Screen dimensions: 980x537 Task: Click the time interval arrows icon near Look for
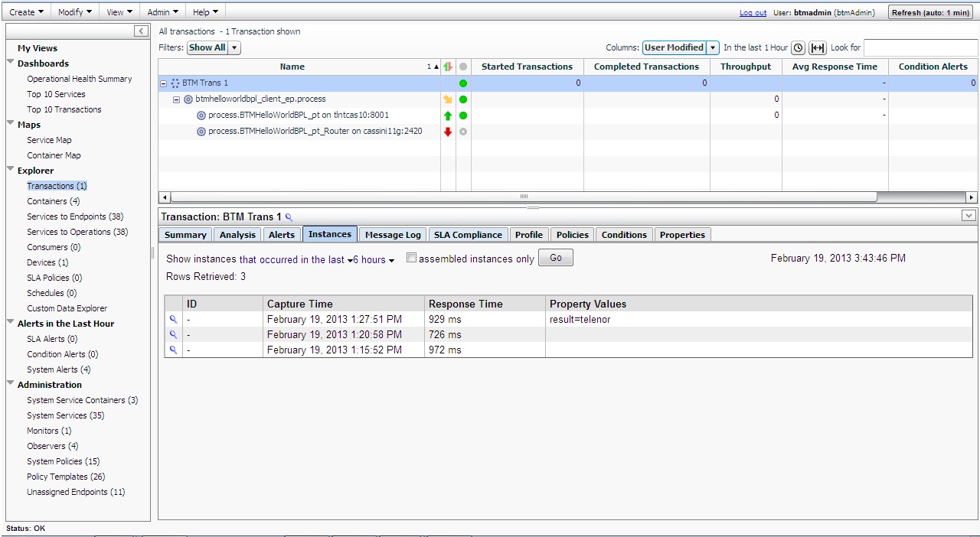click(x=817, y=47)
